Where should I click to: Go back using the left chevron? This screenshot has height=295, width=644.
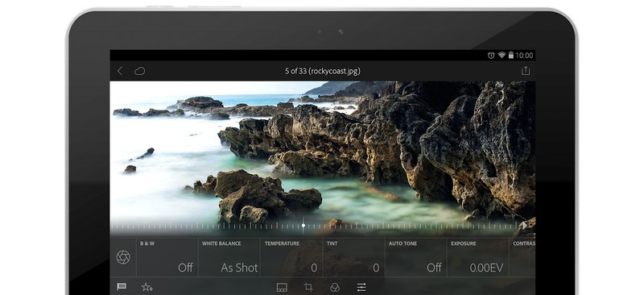point(120,71)
